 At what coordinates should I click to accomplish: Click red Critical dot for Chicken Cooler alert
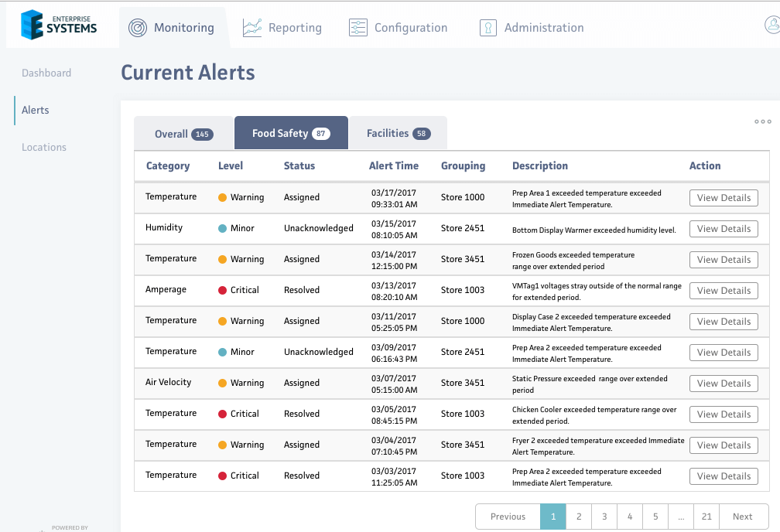pos(222,414)
